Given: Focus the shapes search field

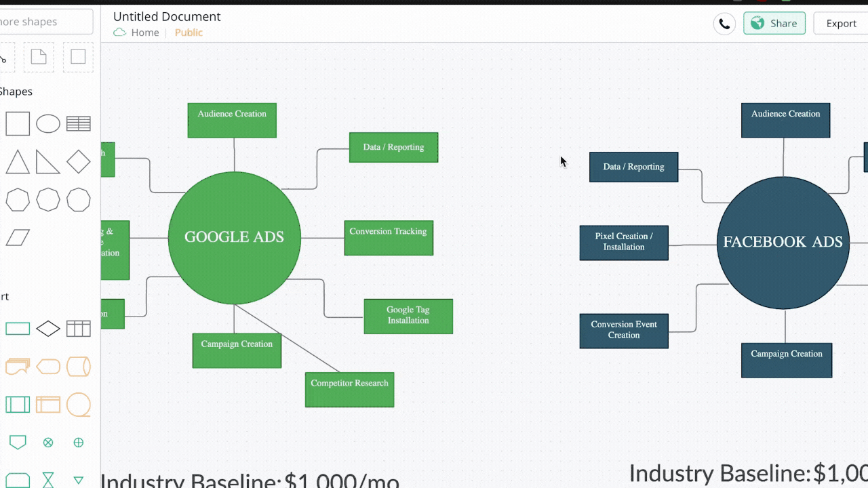Looking at the screenshot, I should (46, 22).
